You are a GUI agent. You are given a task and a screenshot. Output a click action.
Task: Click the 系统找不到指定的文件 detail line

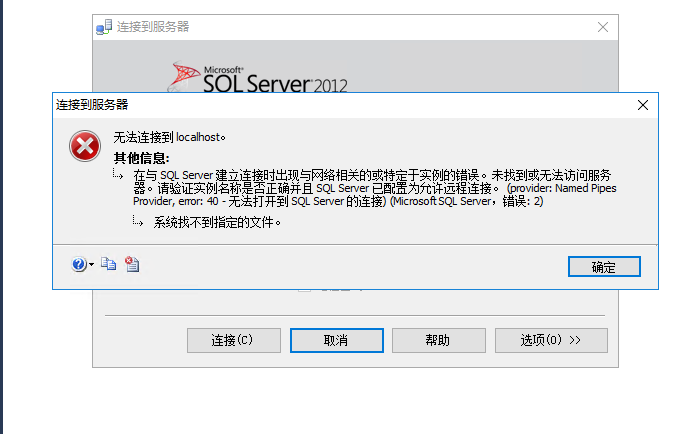click(217, 223)
